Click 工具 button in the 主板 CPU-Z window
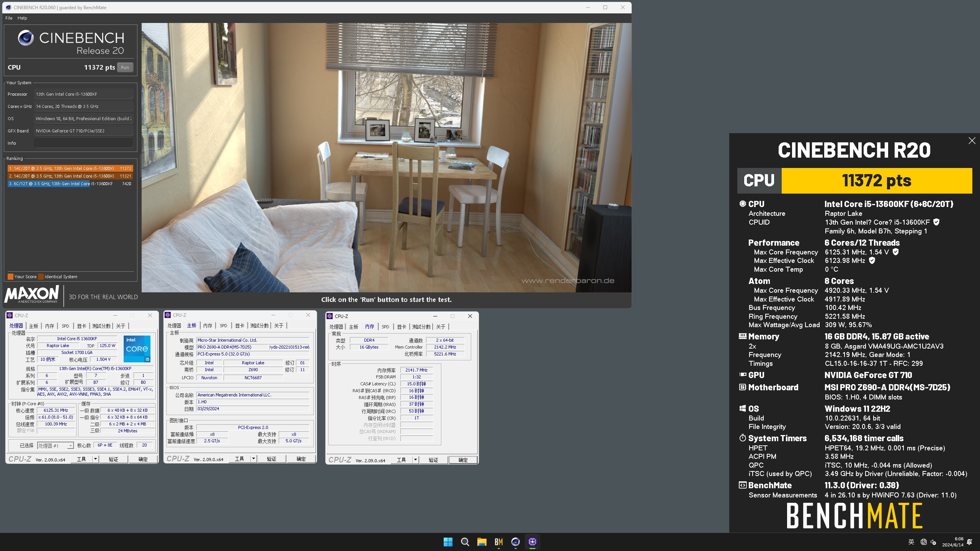This screenshot has width=980, height=551. (239, 459)
